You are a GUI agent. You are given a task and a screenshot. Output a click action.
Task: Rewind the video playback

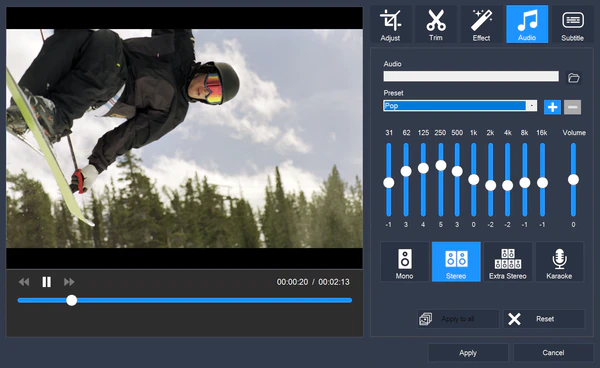coord(24,282)
